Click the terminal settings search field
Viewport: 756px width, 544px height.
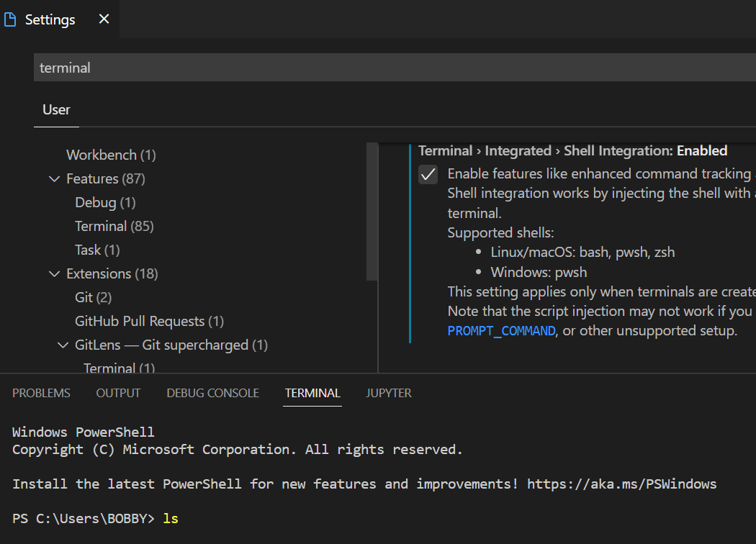(216, 67)
